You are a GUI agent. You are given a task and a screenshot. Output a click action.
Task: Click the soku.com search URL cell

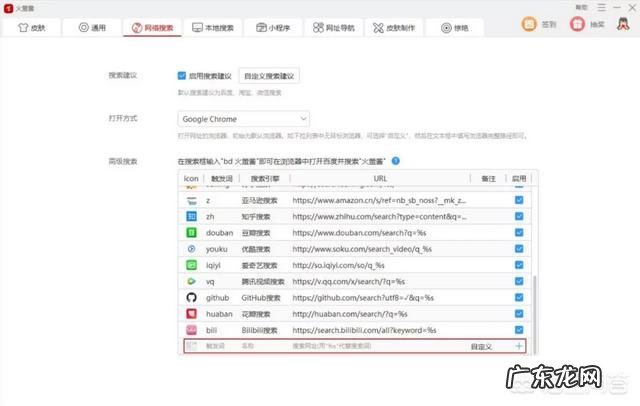(x=362, y=249)
